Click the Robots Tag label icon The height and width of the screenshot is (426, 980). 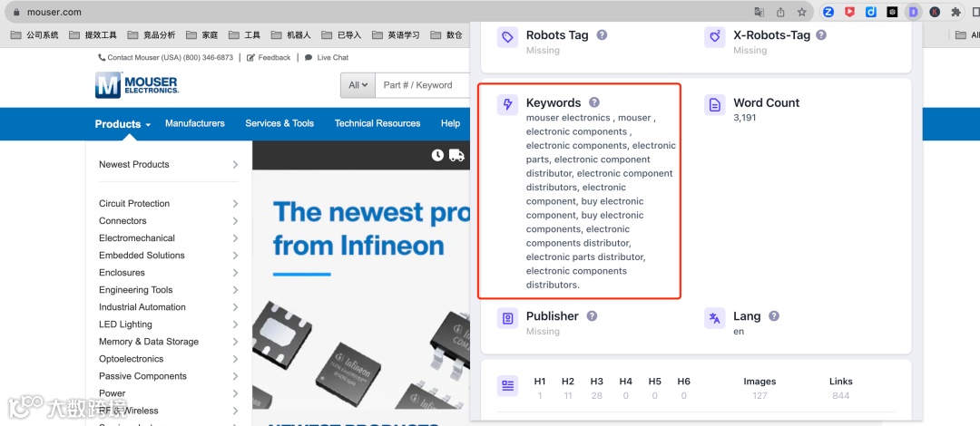[x=507, y=37]
